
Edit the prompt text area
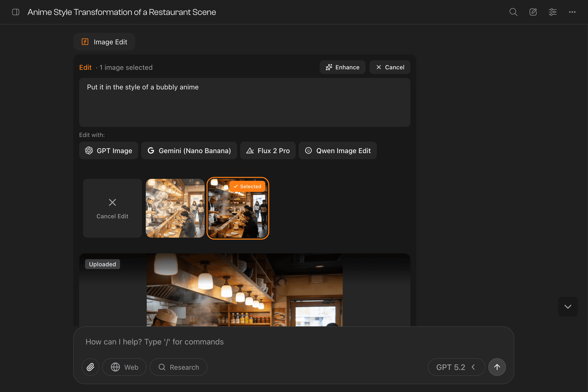click(x=244, y=102)
